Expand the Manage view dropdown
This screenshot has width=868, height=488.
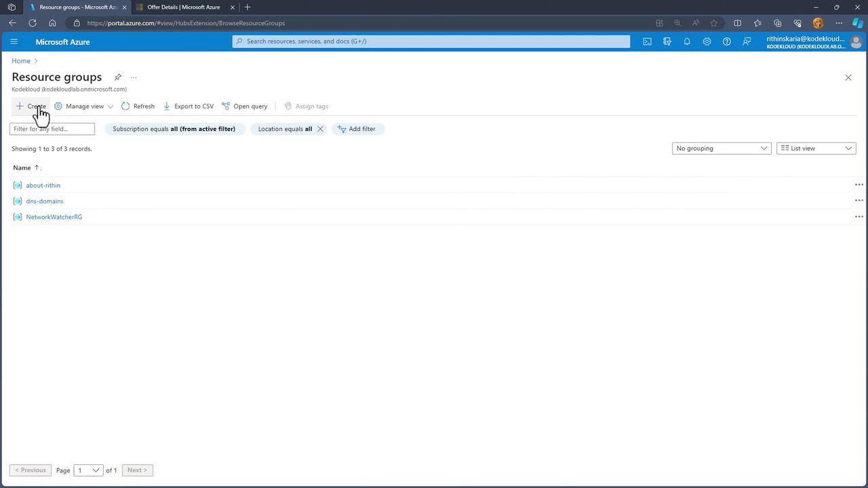pos(84,106)
